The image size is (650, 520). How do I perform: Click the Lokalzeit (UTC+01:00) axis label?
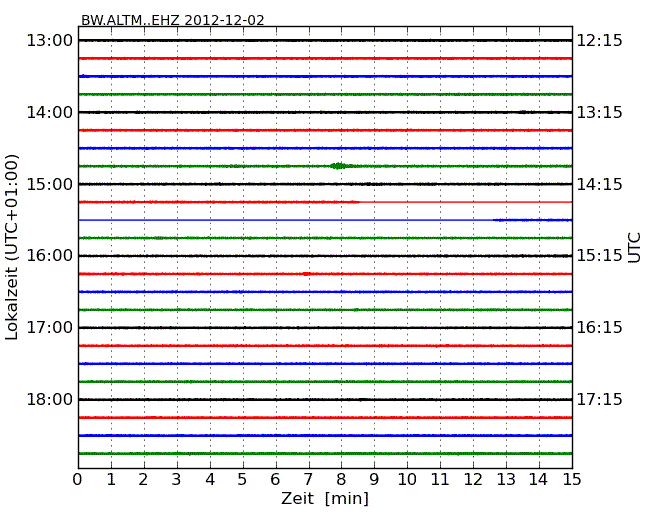(12, 247)
